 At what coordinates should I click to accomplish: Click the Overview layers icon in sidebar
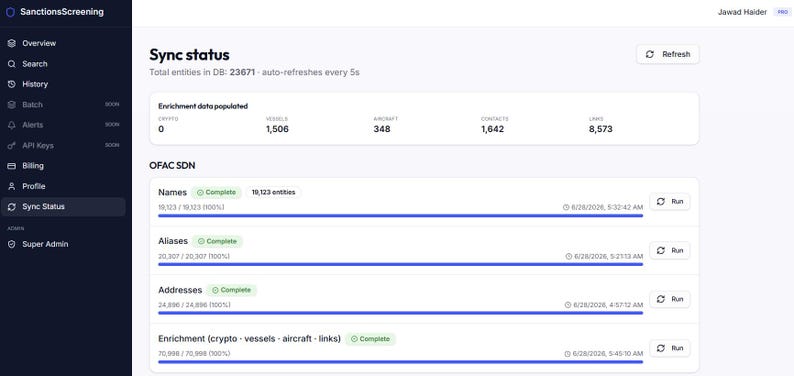click(12, 44)
